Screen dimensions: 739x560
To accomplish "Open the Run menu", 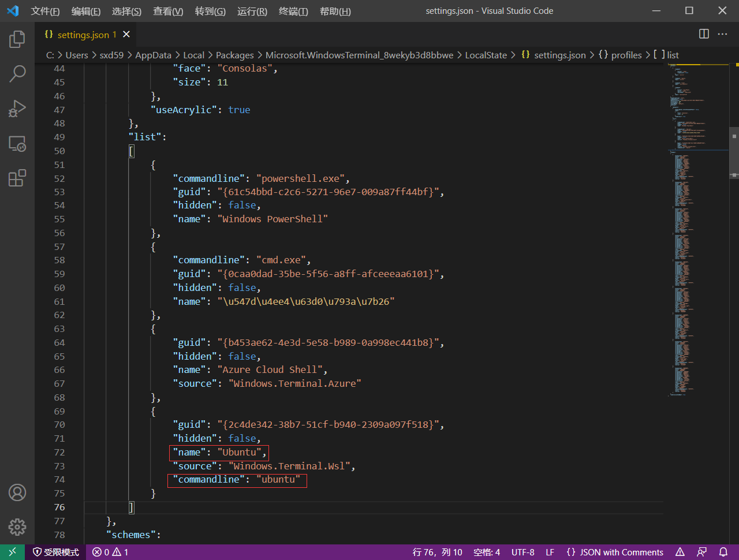I will point(252,12).
